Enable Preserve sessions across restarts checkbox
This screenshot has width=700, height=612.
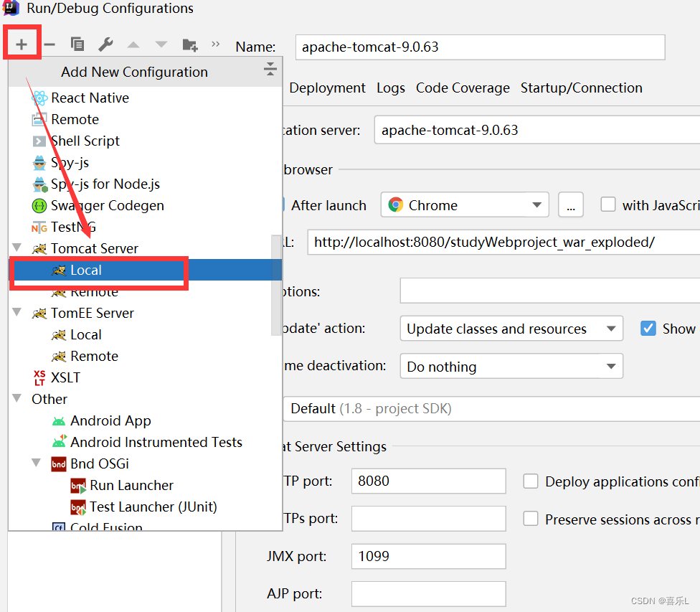[x=530, y=519]
